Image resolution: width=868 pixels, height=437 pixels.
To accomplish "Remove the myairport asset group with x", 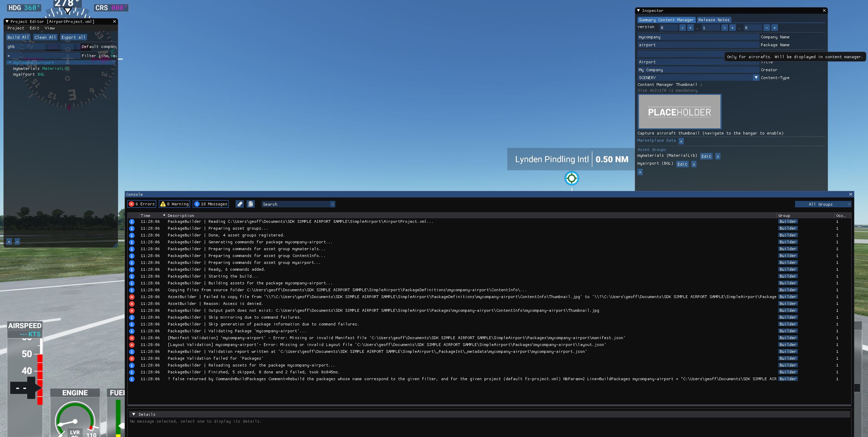I will click(x=693, y=164).
